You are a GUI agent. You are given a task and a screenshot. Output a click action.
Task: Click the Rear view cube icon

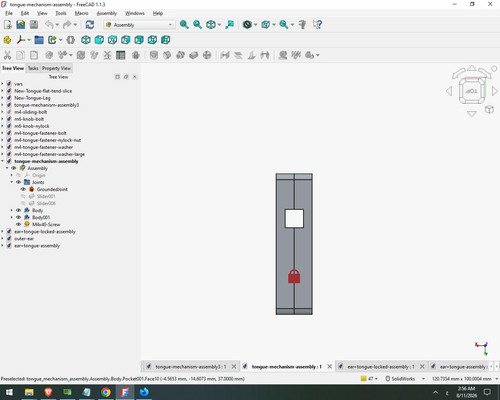point(139,40)
